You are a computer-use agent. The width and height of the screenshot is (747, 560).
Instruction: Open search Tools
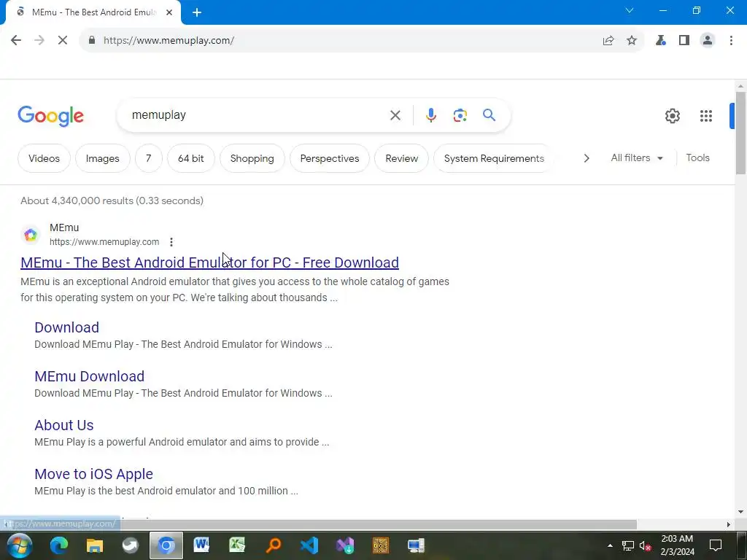697,157
